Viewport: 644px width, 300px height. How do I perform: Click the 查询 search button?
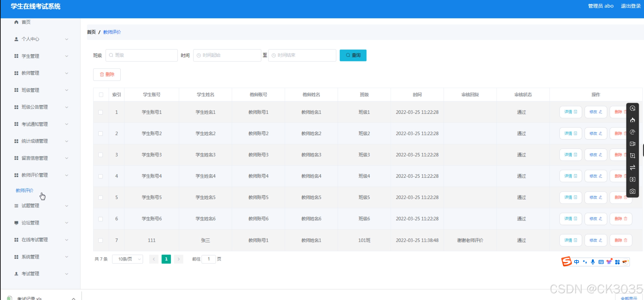click(353, 55)
